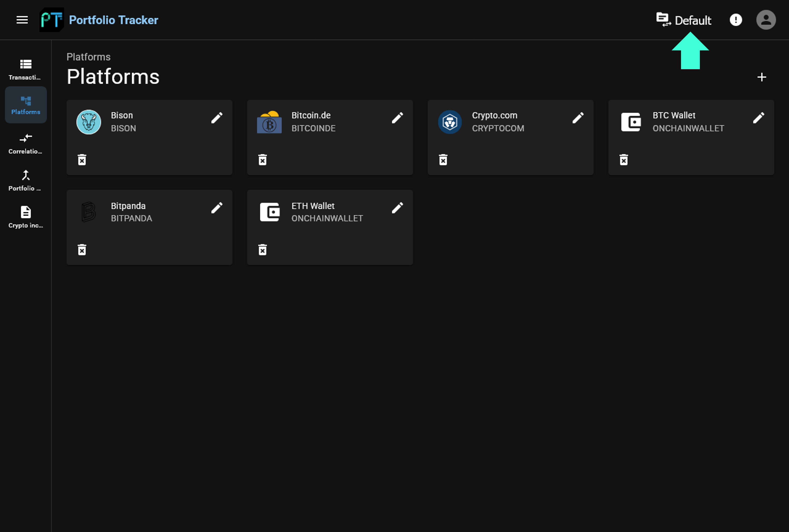Delete the ETH Wallet platform
789x532 pixels.
tap(263, 250)
